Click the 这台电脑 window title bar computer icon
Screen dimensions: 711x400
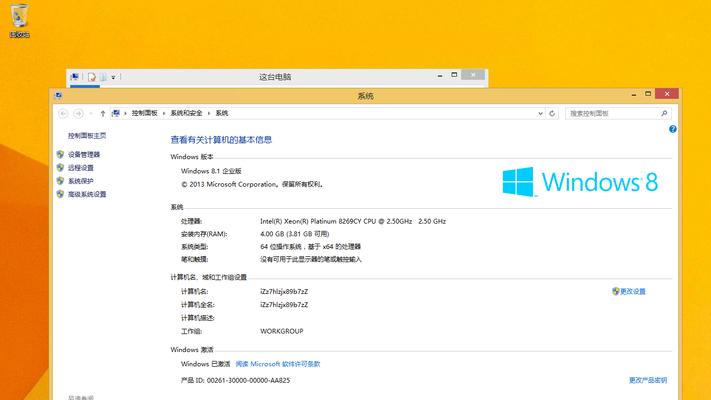click(x=75, y=77)
